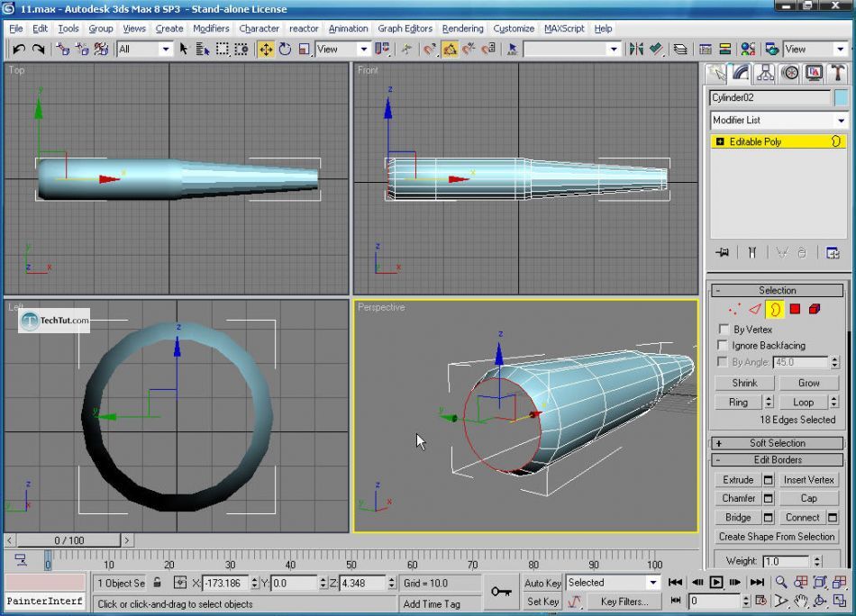Choose Rectangular Selection Region tool

point(223,50)
